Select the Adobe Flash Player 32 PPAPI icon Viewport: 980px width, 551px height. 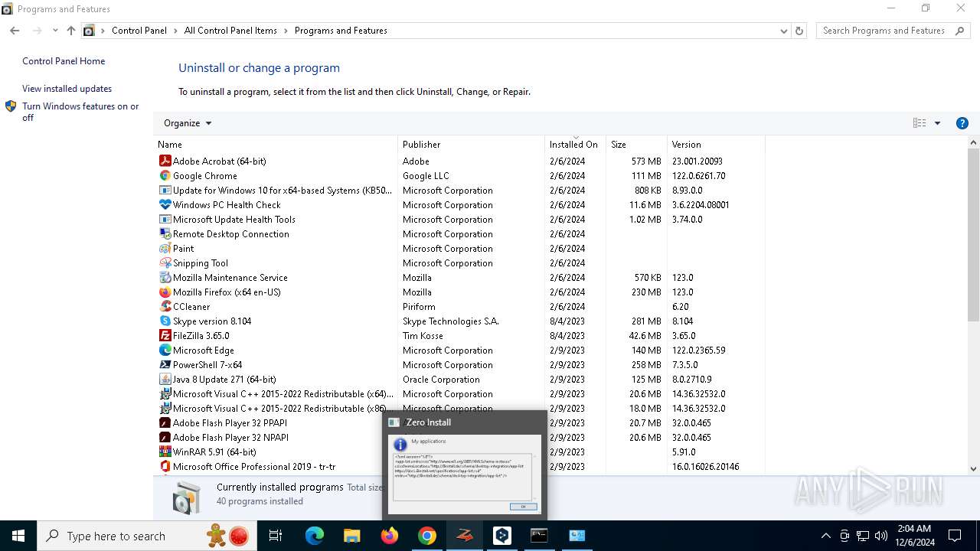coord(165,422)
